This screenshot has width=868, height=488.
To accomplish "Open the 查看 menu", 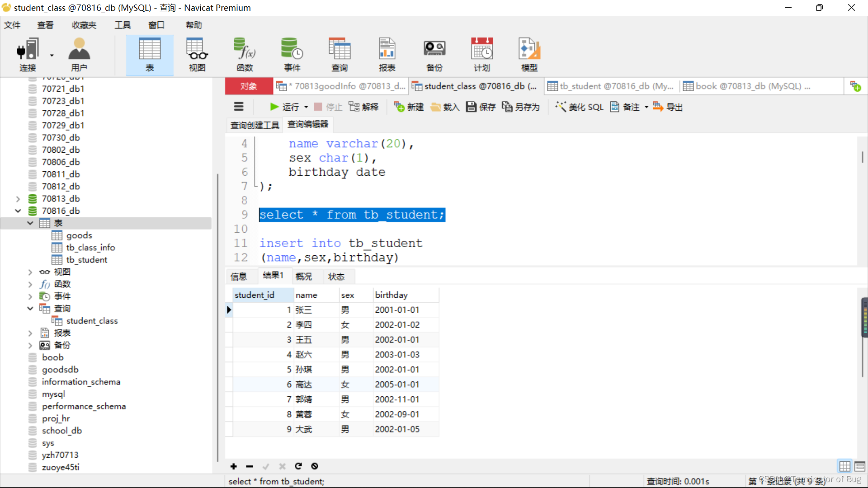I will 45,25.
